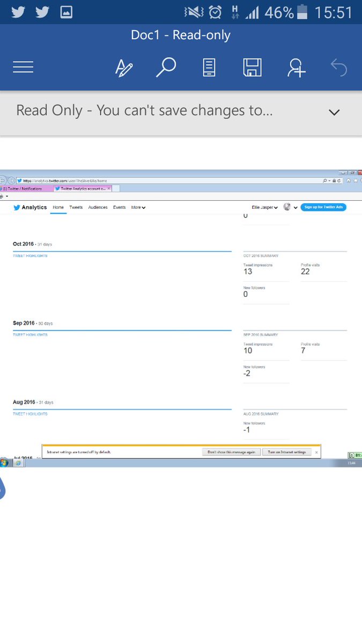Tap the pen edit icon

[124, 68]
